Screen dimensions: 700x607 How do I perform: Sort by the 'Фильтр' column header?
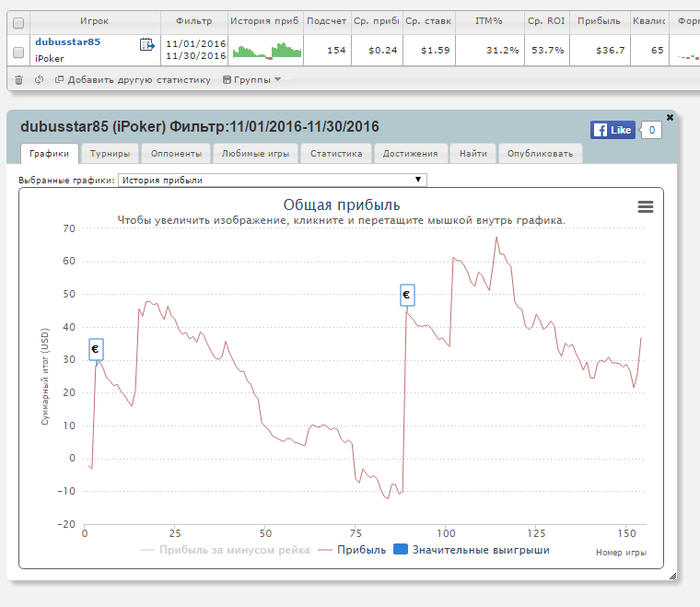coord(194,21)
